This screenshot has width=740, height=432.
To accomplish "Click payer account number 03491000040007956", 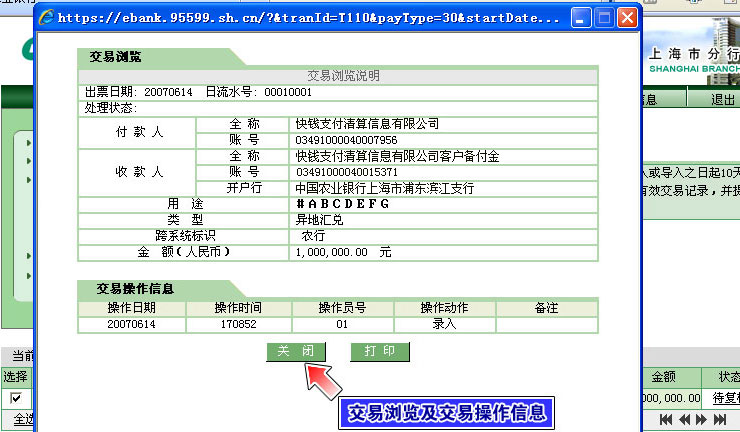I will pos(346,140).
